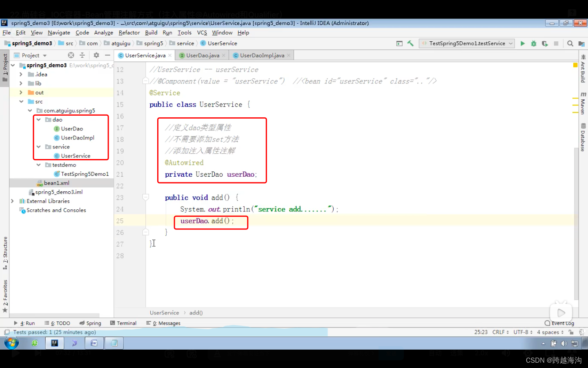Open the Terminal tool window
Screen dimensions: 588x368
point(123,323)
